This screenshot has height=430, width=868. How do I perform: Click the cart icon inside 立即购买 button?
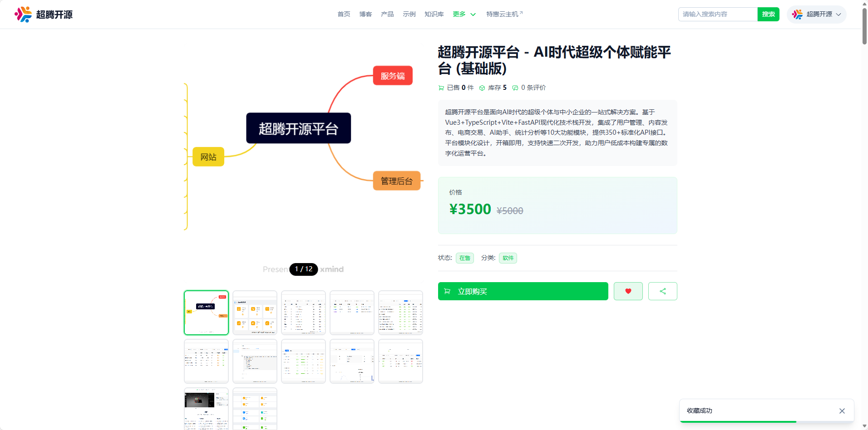pos(447,291)
